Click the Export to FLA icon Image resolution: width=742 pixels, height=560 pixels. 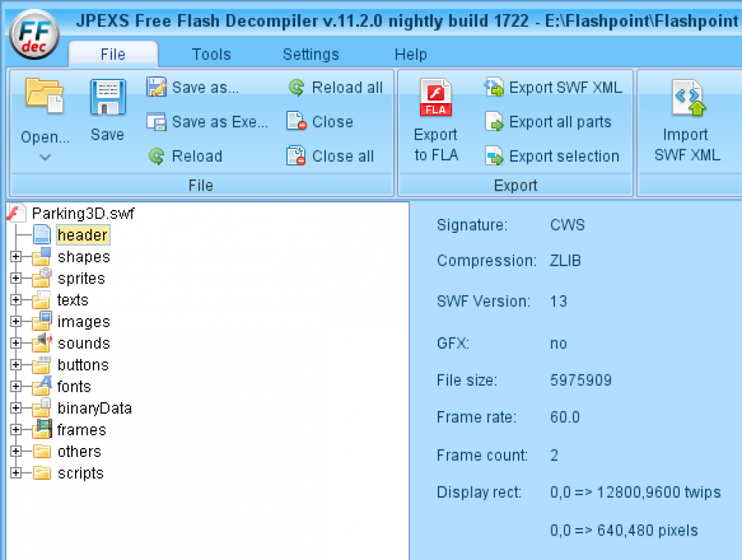tap(435, 97)
